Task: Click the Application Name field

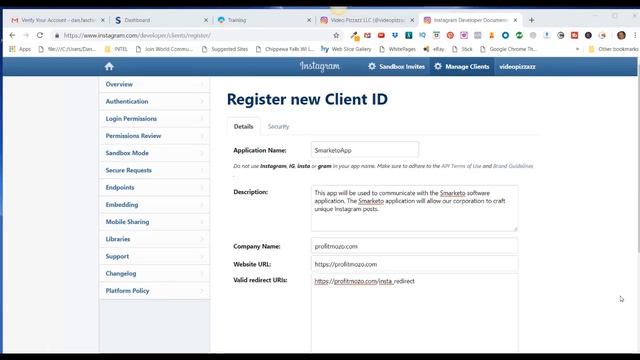Action: 365,150
